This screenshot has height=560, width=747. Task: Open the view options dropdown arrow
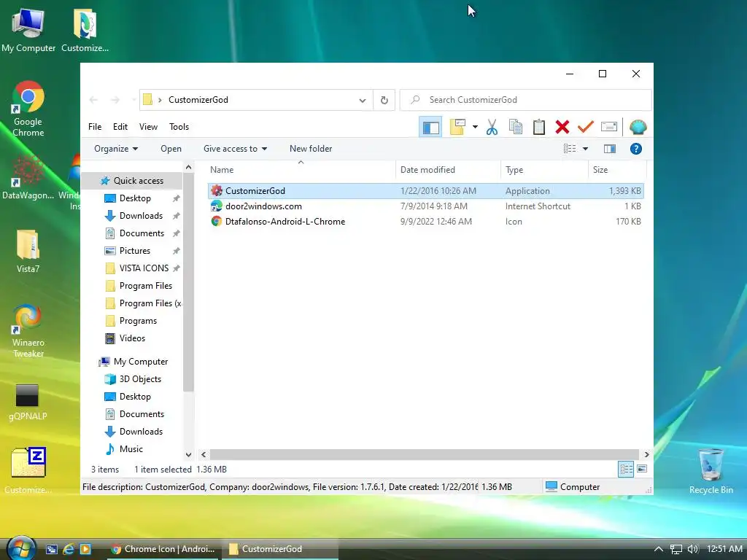[586, 149]
